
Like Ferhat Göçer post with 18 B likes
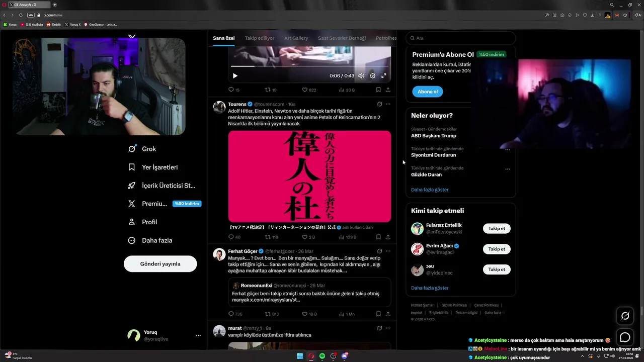click(309, 314)
